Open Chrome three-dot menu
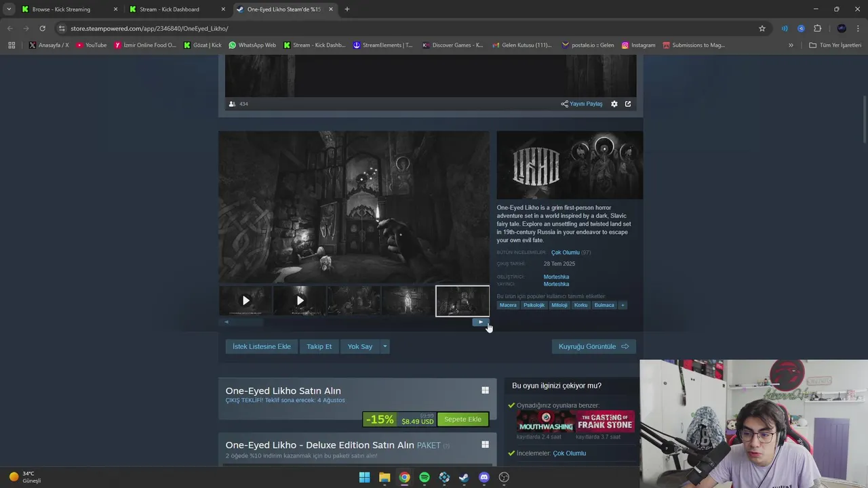 (858, 28)
